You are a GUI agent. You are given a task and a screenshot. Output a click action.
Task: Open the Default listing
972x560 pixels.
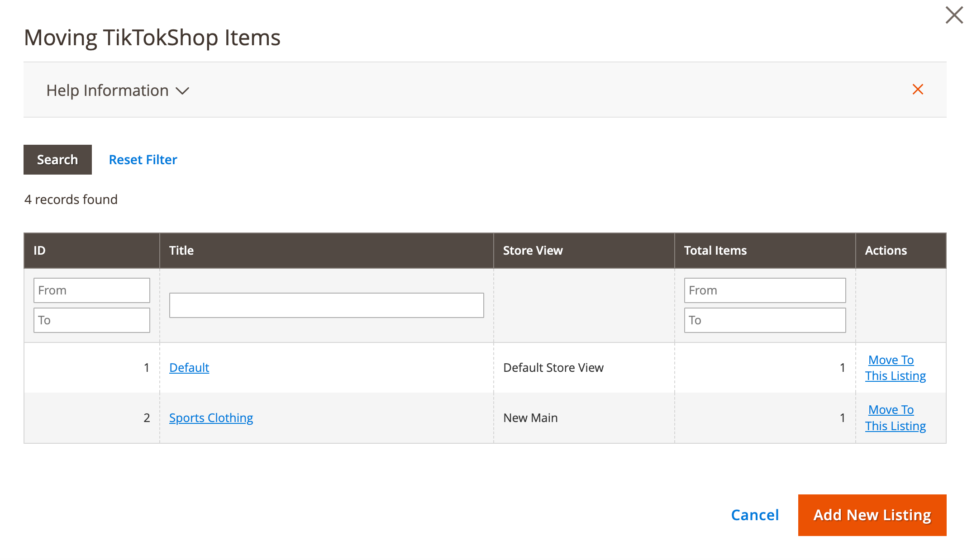189,367
